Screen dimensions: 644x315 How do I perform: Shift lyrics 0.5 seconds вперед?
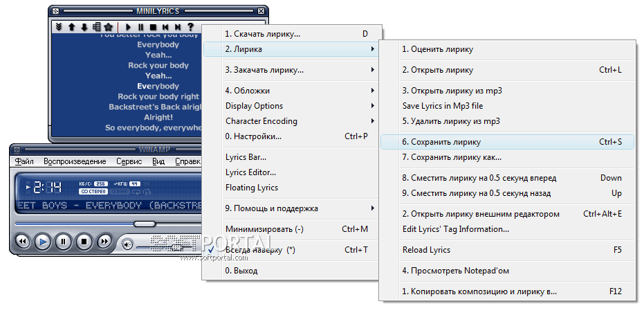(x=507, y=178)
